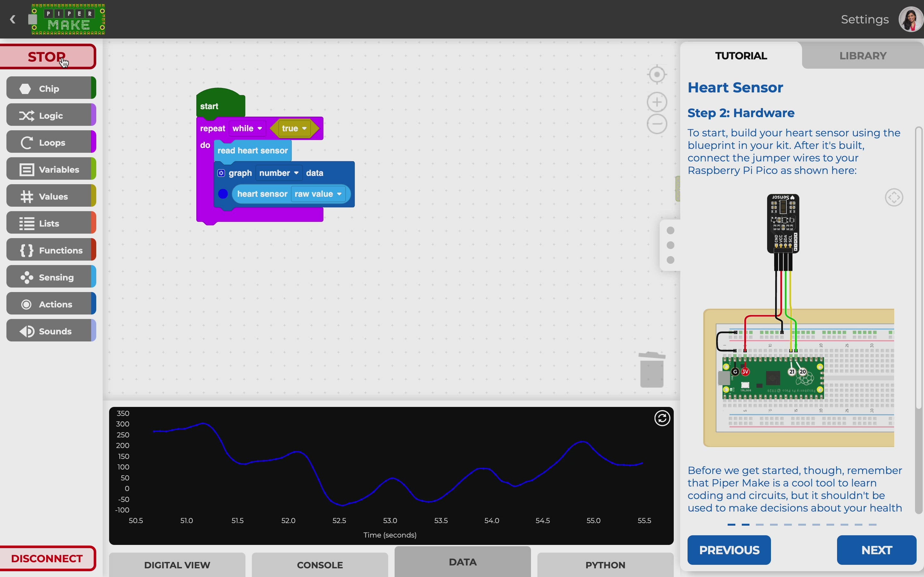Zoom in the block workspace
The image size is (924, 577).
(x=657, y=102)
